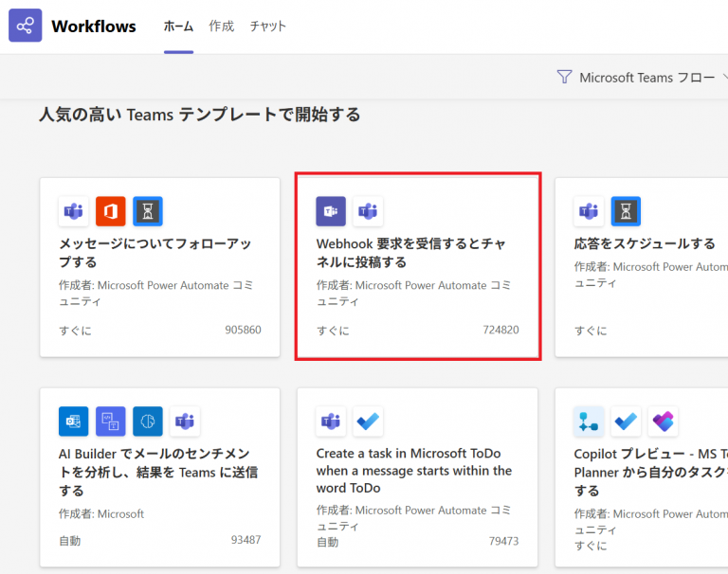Screen dimensions: 728x574
Task: Switch to the ホーム tab
Action: tap(178, 27)
